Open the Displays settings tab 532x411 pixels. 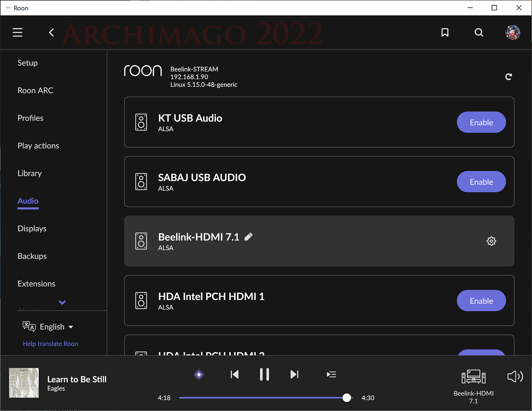(x=32, y=229)
